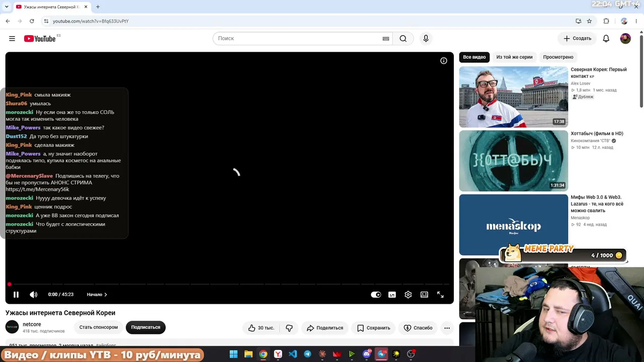Click Создать create button
The width and height of the screenshot is (644, 362).
[x=577, y=39]
